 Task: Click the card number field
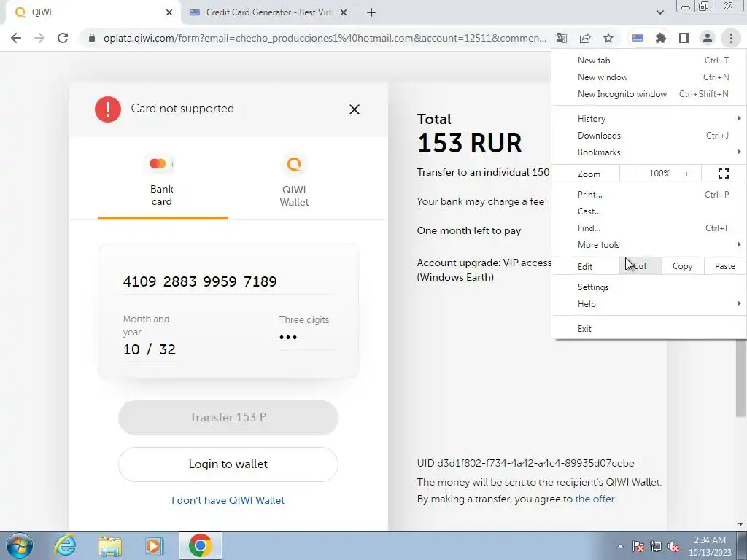click(x=228, y=281)
